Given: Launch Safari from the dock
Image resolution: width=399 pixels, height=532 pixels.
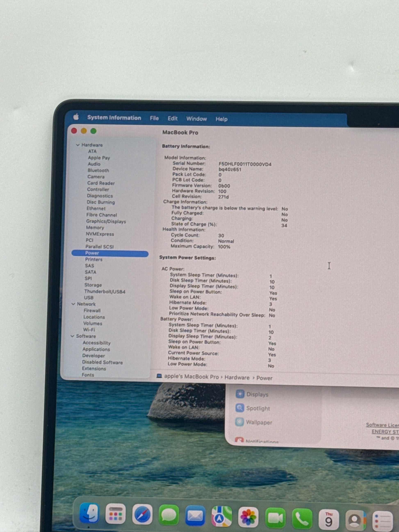Looking at the screenshot, I should point(142,514).
